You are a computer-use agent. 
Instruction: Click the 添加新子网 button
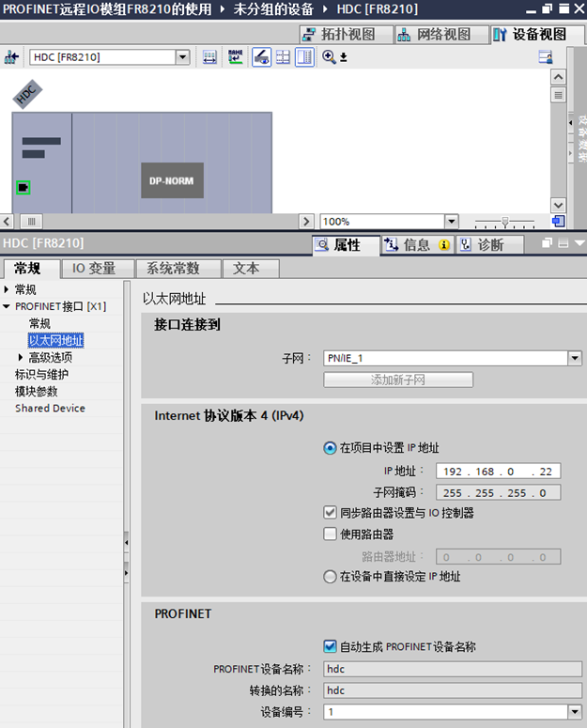(398, 379)
